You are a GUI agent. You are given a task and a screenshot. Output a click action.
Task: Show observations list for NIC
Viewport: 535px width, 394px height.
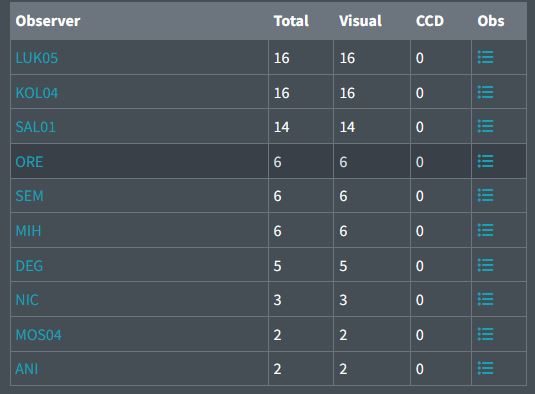pyautogui.click(x=485, y=299)
